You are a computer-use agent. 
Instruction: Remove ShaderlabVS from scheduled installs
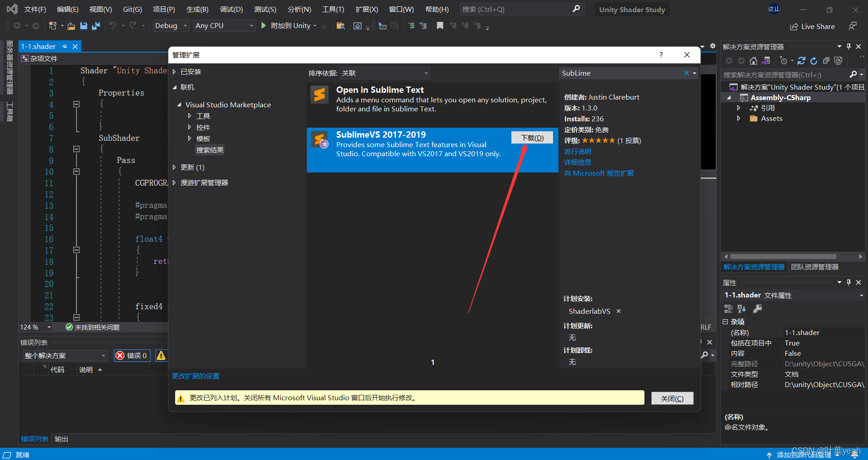[619, 311]
